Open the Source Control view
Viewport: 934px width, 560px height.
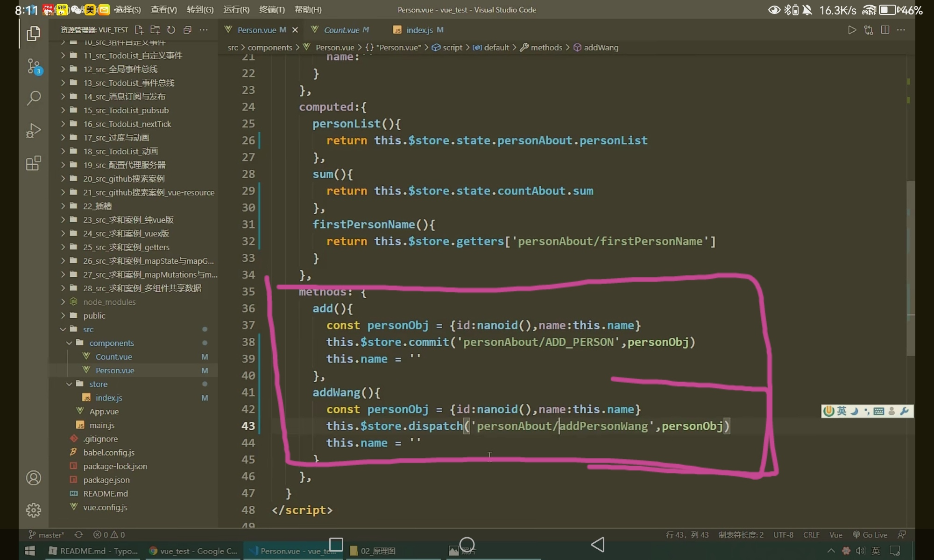pos(34,66)
